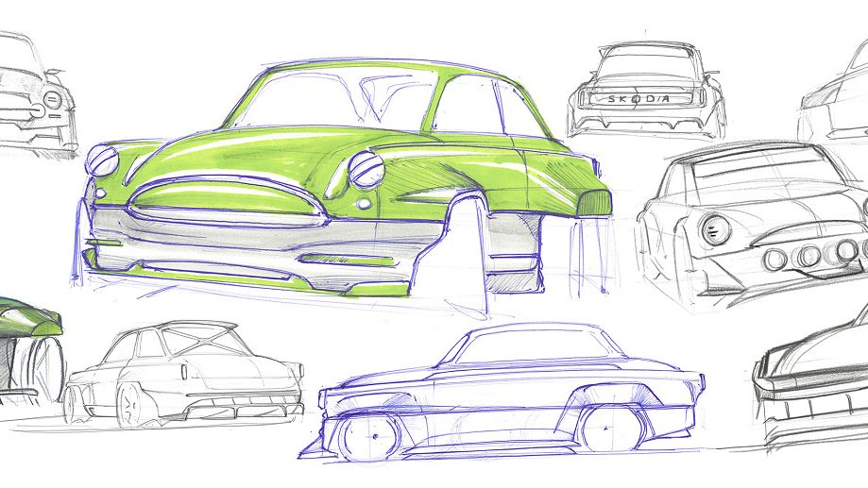868x488 pixels.
Task: Open the pencil rear-view sketch with roll cage
Action: pos(184,375)
